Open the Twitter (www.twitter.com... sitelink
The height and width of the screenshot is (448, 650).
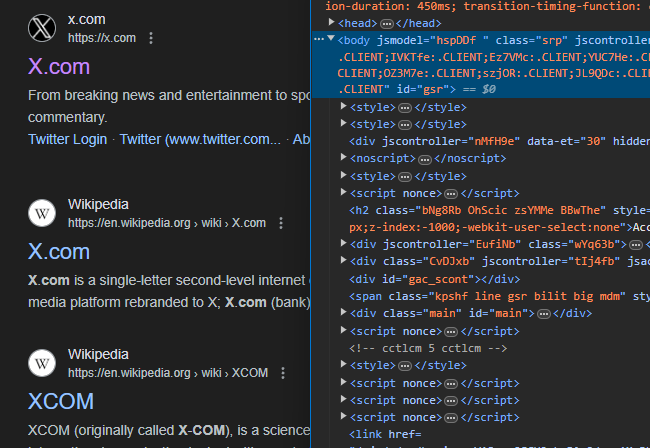200,139
